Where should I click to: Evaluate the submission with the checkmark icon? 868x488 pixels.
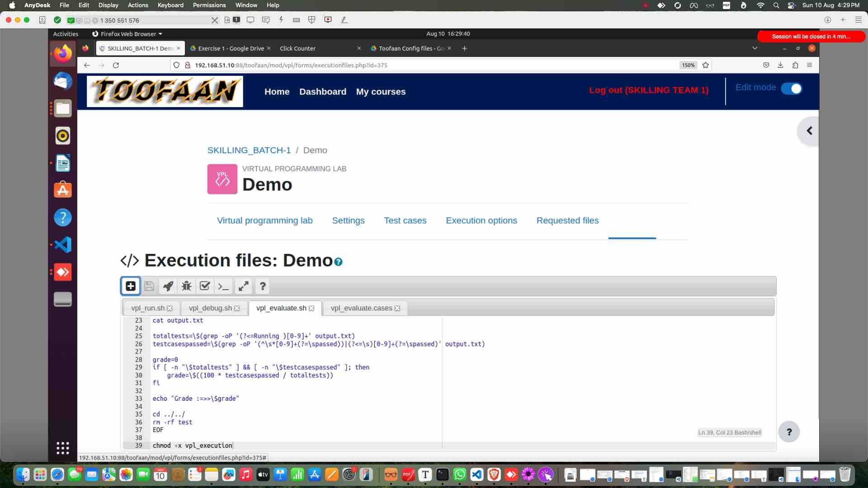coord(205,286)
